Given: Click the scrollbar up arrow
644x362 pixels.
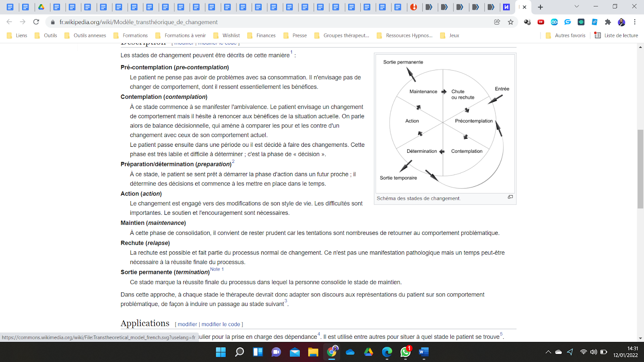Looking at the screenshot, I should click(640, 47).
